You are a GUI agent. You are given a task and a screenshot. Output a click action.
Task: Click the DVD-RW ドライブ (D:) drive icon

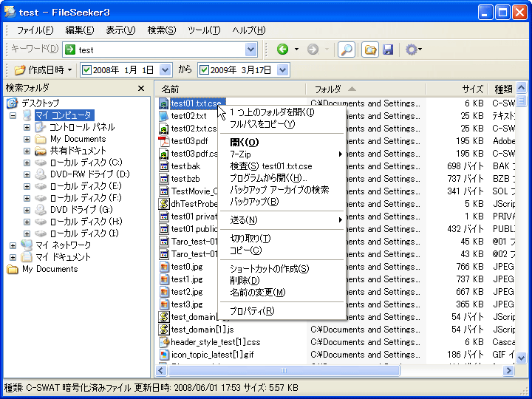(41, 174)
